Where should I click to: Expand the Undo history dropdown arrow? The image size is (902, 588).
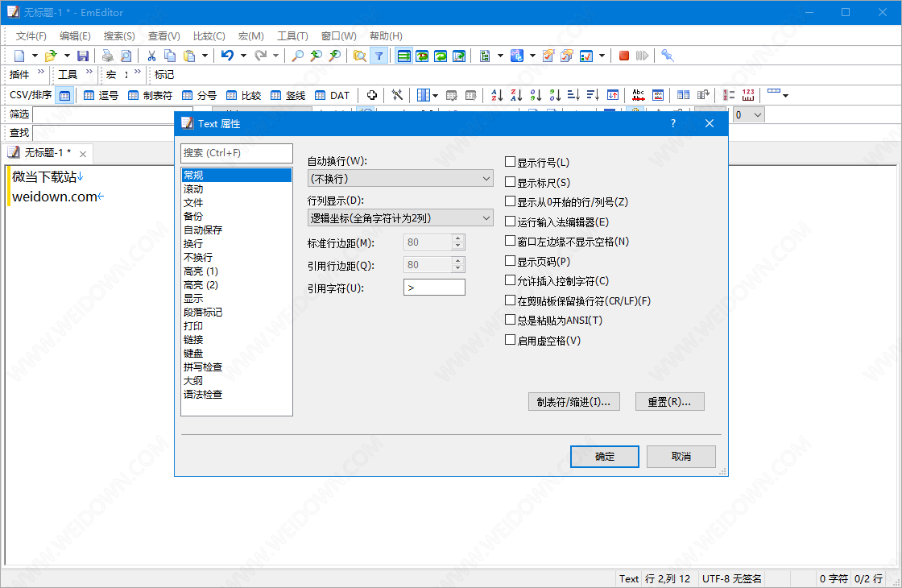click(243, 56)
